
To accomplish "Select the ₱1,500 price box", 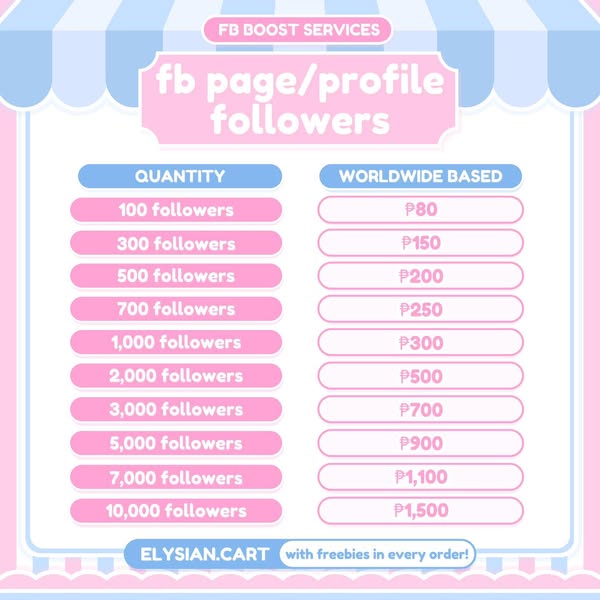I will coord(420,510).
